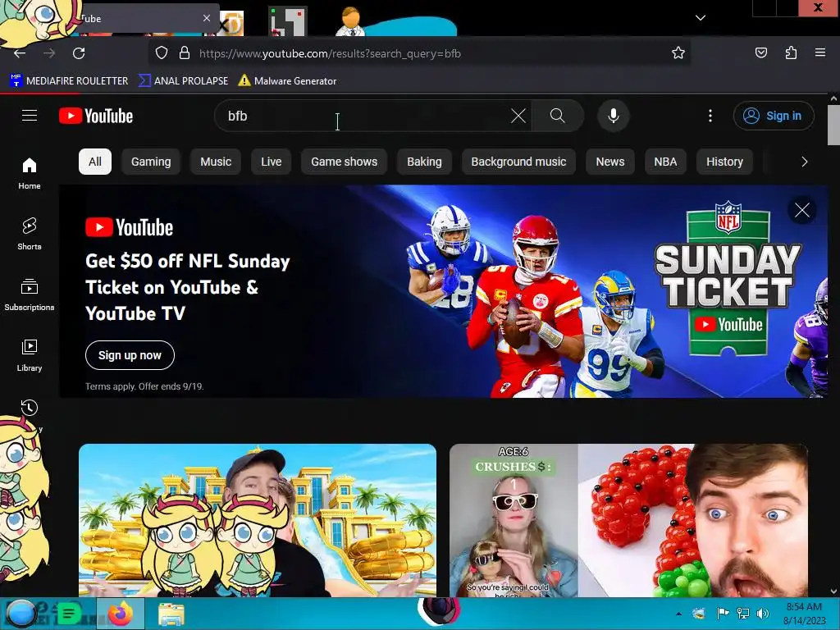Open the Extensions puzzle icon
The height and width of the screenshot is (630, 840).
point(791,53)
